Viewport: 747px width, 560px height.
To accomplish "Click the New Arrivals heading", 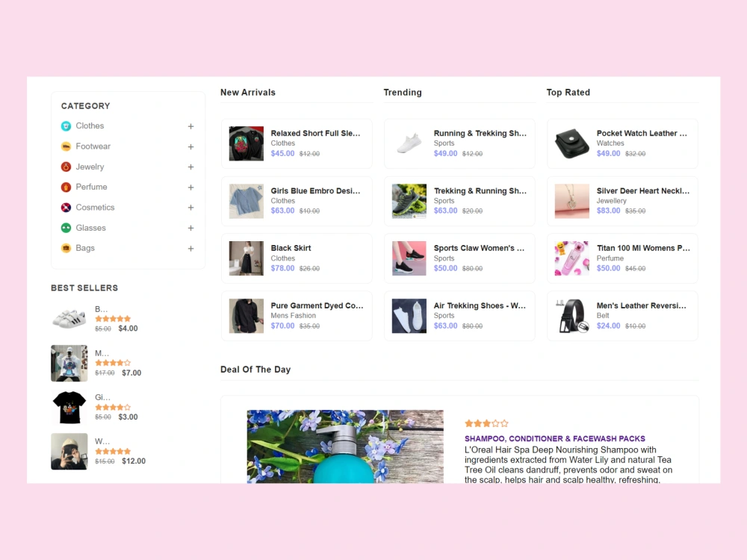I will pos(248,93).
